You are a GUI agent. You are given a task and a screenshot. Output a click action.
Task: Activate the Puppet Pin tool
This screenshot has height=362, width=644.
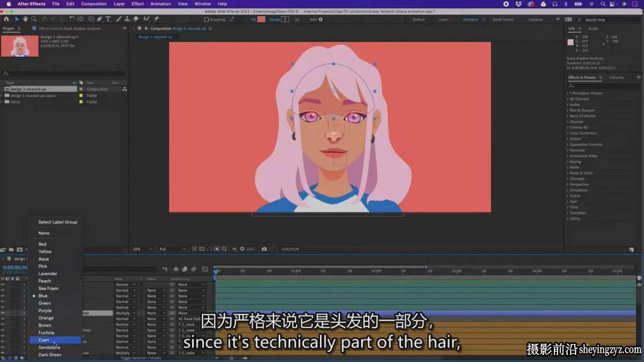pyautogui.click(x=156, y=19)
